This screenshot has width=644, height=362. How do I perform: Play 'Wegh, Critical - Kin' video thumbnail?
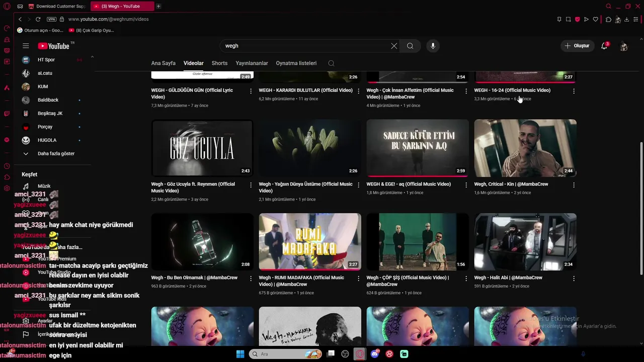click(525, 148)
